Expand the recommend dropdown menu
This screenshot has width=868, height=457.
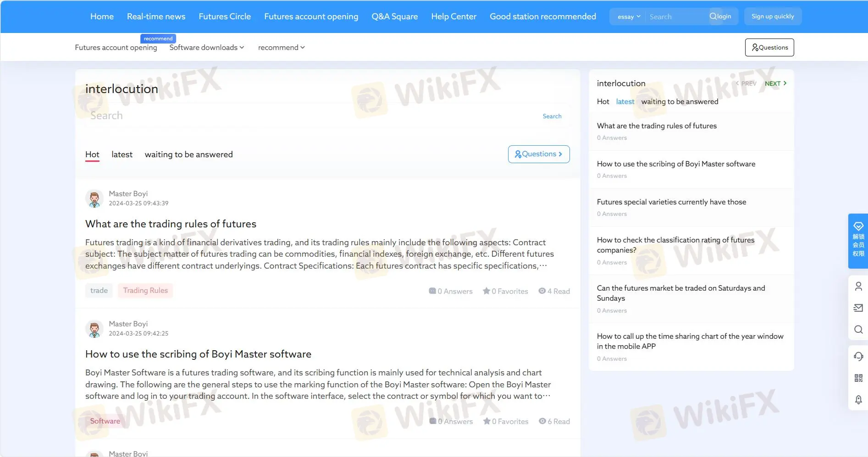[x=281, y=48]
